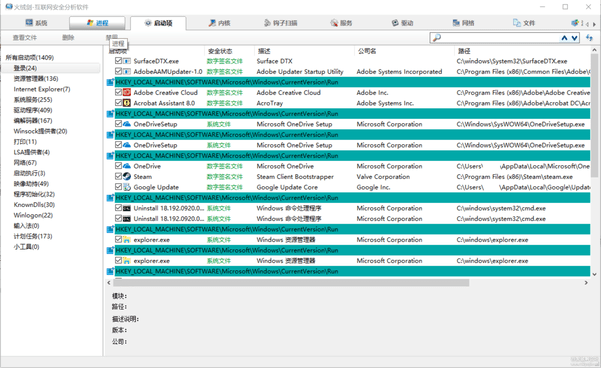
Task: Jump to previous search match arrow
Action: click(564, 38)
